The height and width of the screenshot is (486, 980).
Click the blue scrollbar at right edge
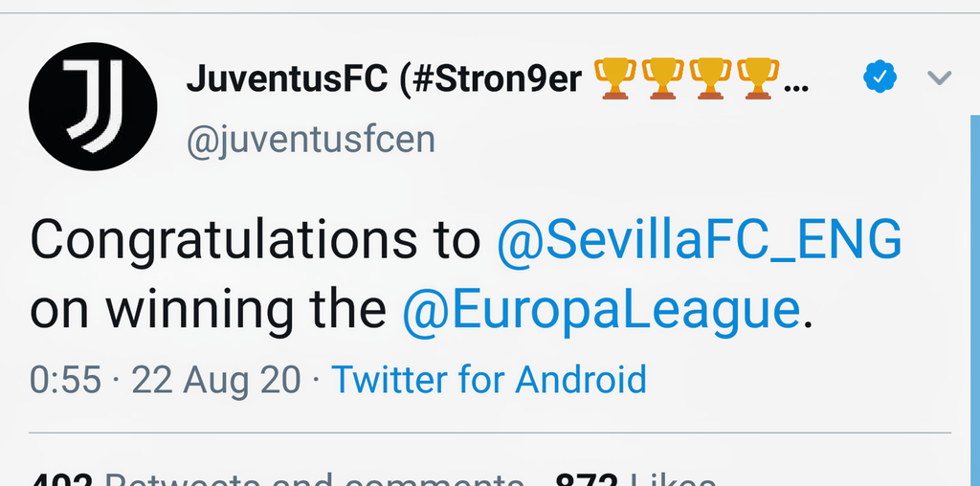(x=975, y=299)
